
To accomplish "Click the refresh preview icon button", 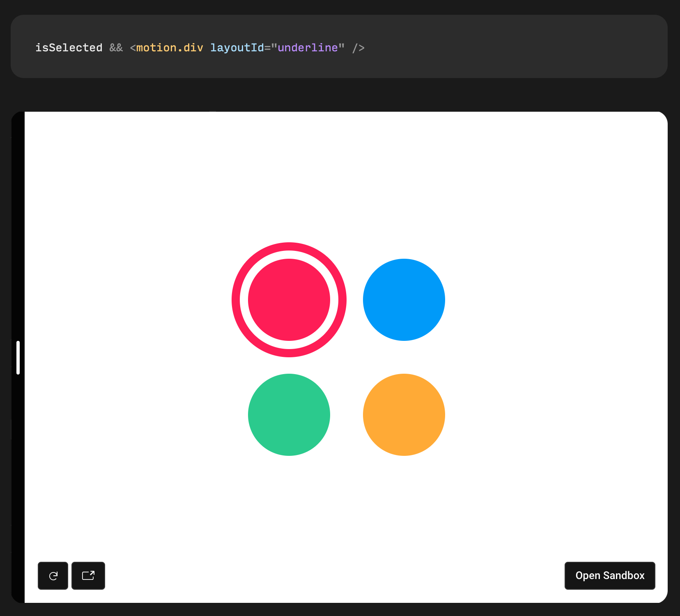I will tap(53, 576).
